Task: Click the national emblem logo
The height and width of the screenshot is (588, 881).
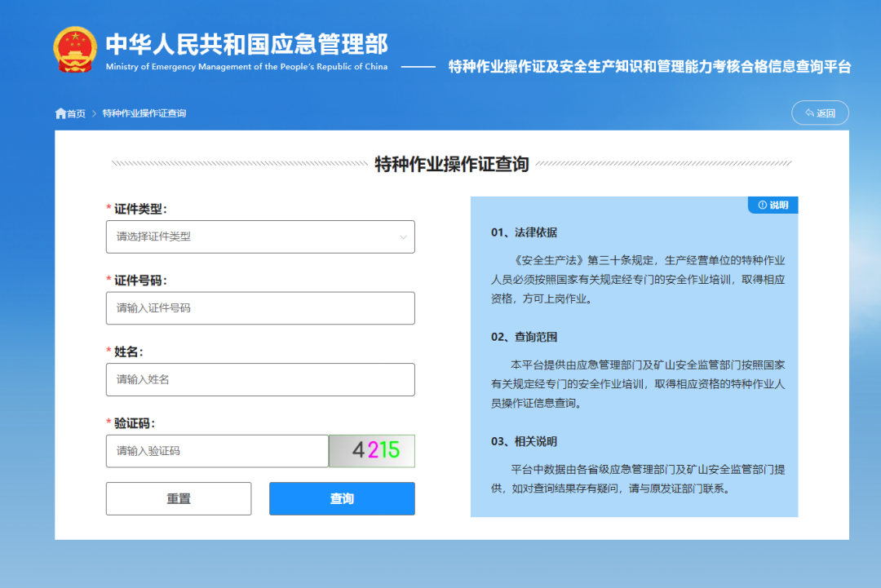Action: tap(75, 50)
